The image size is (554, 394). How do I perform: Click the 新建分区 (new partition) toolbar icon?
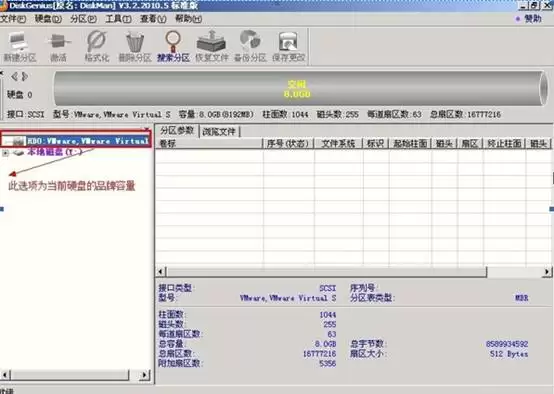coord(19,47)
